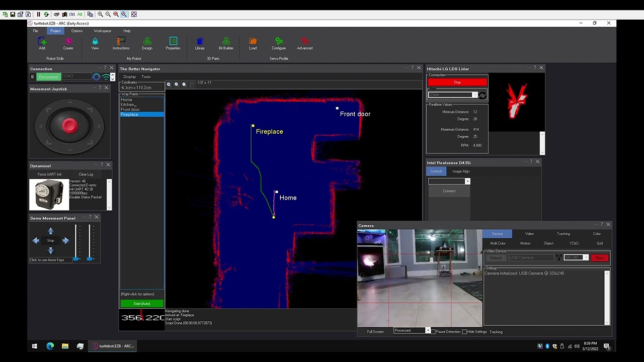This screenshot has width=644, height=362.
Task: Click the zoom in magnifier in top toolbar
Action: click(100, 14)
